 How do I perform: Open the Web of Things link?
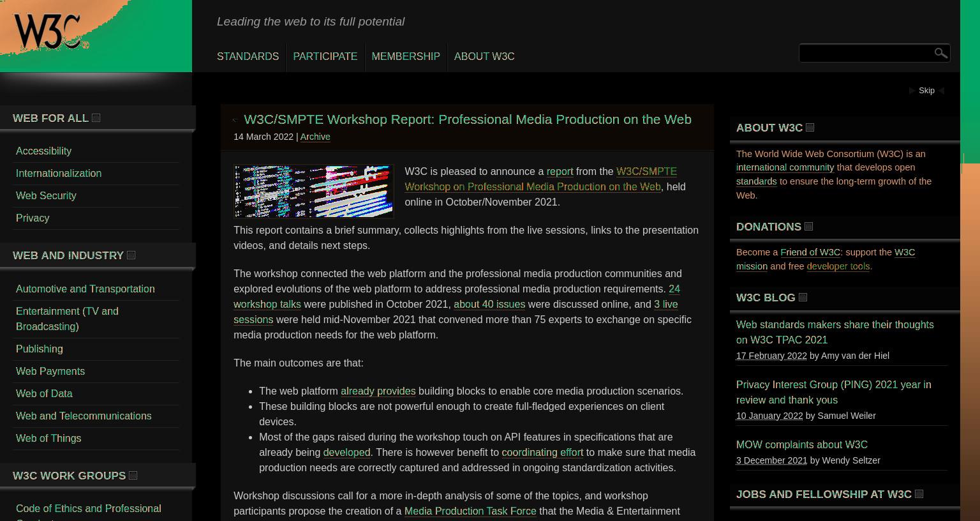(x=48, y=438)
